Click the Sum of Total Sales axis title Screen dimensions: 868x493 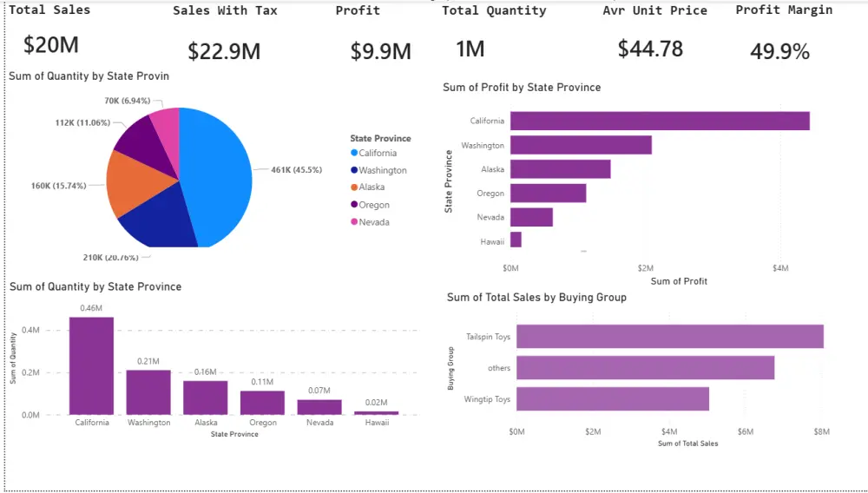pos(687,444)
